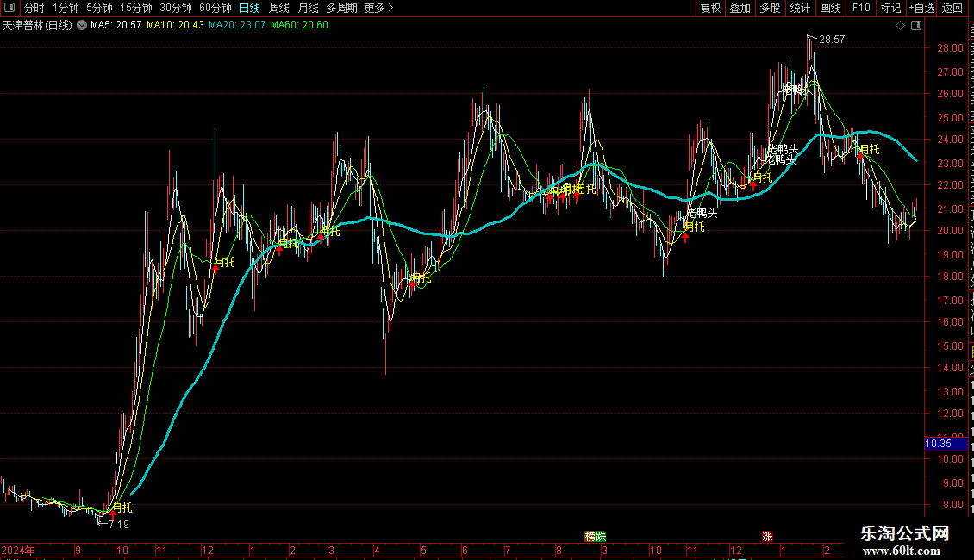Select the 5分钟 period tab
The width and height of the screenshot is (974, 560).
click(99, 8)
